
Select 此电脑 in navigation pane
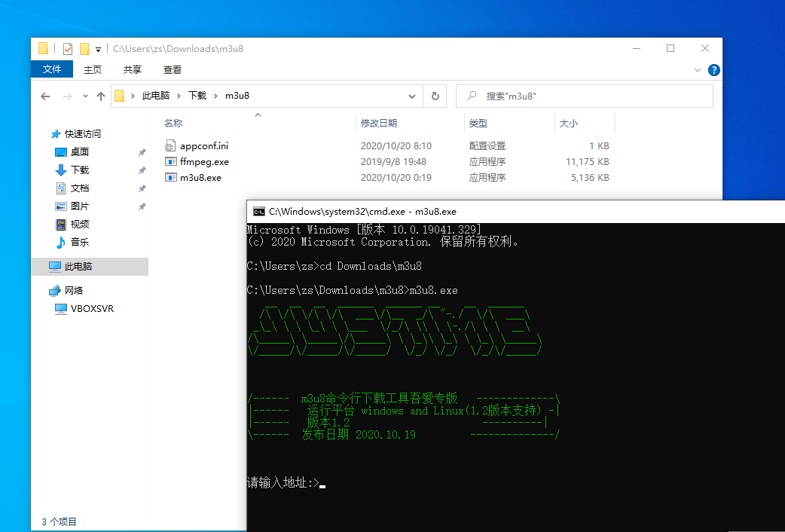[x=90, y=267]
